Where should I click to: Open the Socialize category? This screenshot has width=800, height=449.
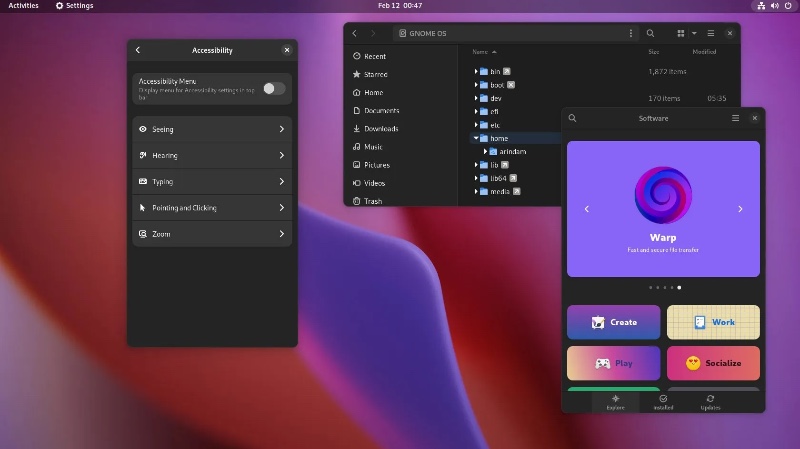pos(713,363)
